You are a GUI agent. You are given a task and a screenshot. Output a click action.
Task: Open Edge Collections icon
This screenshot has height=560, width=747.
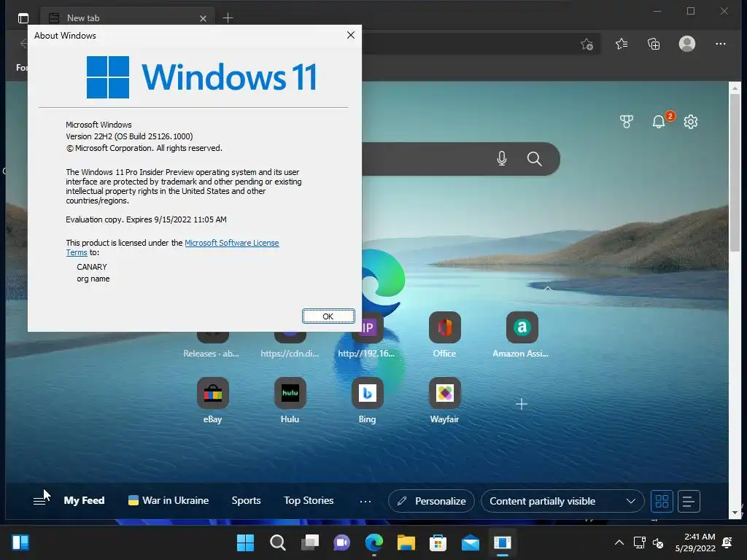pos(654,44)
